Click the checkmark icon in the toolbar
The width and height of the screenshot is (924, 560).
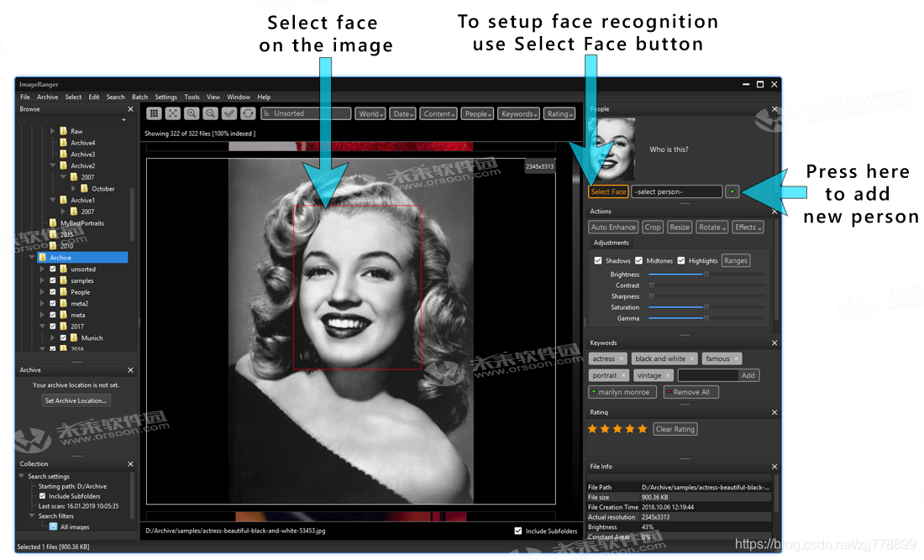point(229,113)
